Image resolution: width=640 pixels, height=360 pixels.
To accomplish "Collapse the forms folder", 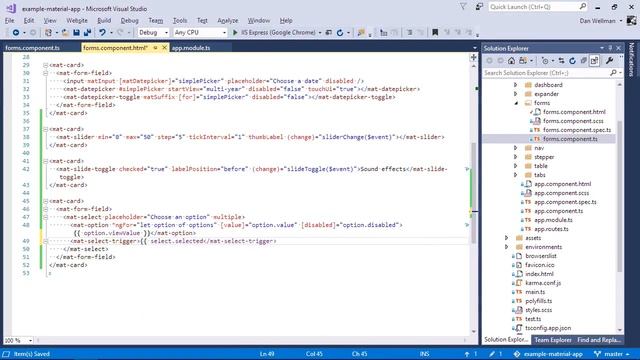I will pos(516,103).
